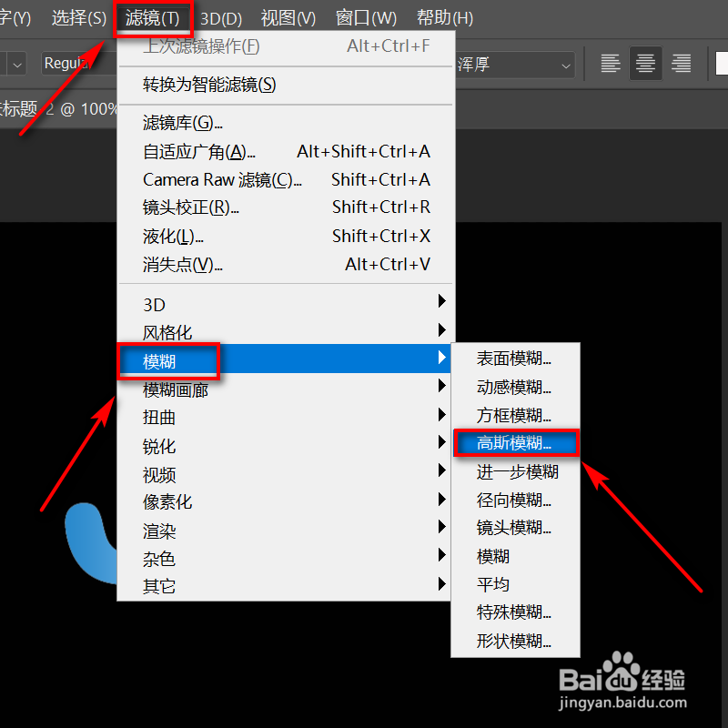Viewport: 728px width, 728px height.
Task: Expand the 杂色 submenu
Action: pos(286,559)
